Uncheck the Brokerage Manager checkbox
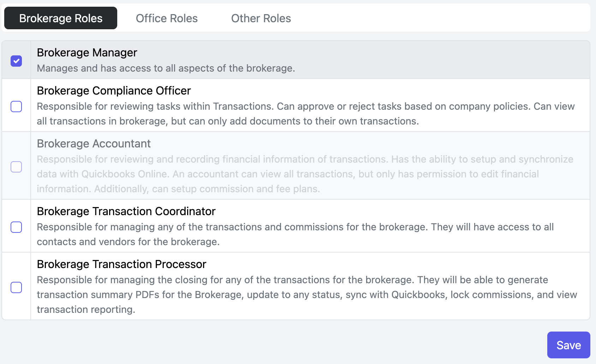The width and height of the screenshot is (596, 364). click(16, 61)
